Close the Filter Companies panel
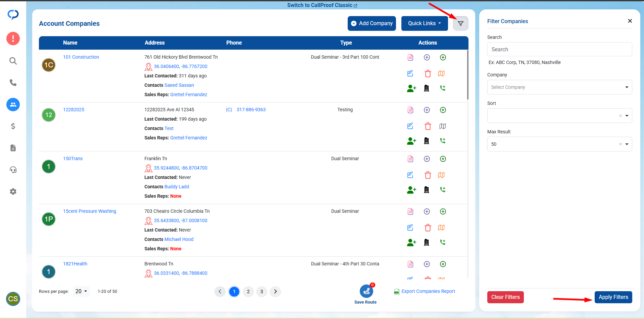The image size is (644, 319). 630,21
